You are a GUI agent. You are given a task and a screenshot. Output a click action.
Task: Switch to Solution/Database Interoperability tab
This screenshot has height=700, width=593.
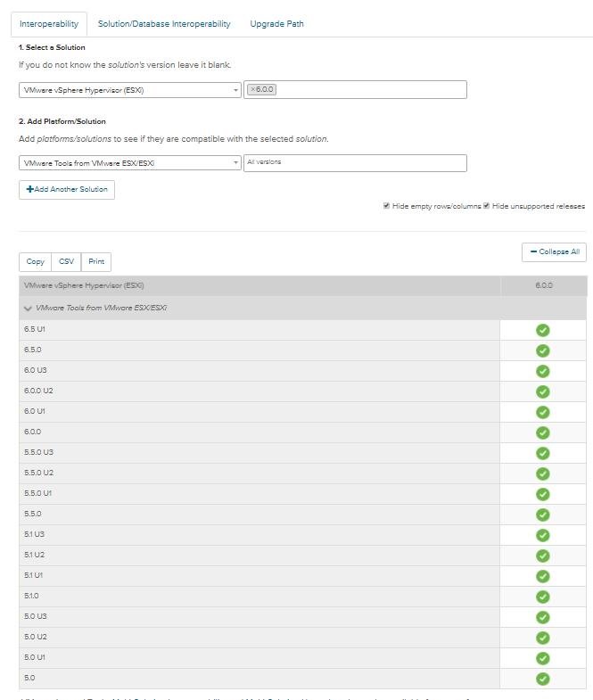click(x=164, y=24)
